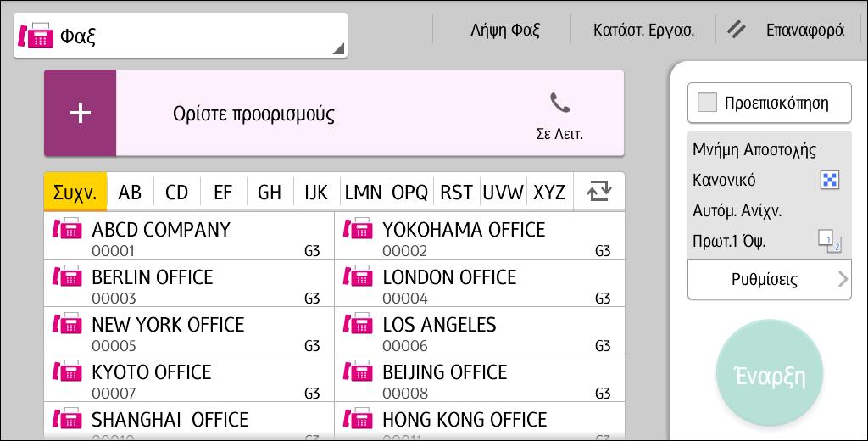The height and width of the screenshot is (441, 868).
Task: Click the Κανονικό resolution icon
Action: pyautogui.click(x=829, y=180)
